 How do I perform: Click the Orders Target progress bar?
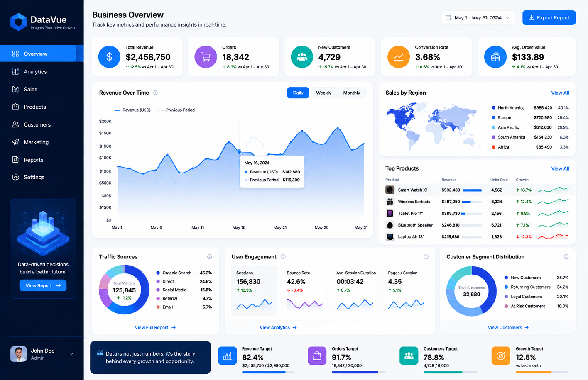(x=359, y=372)
